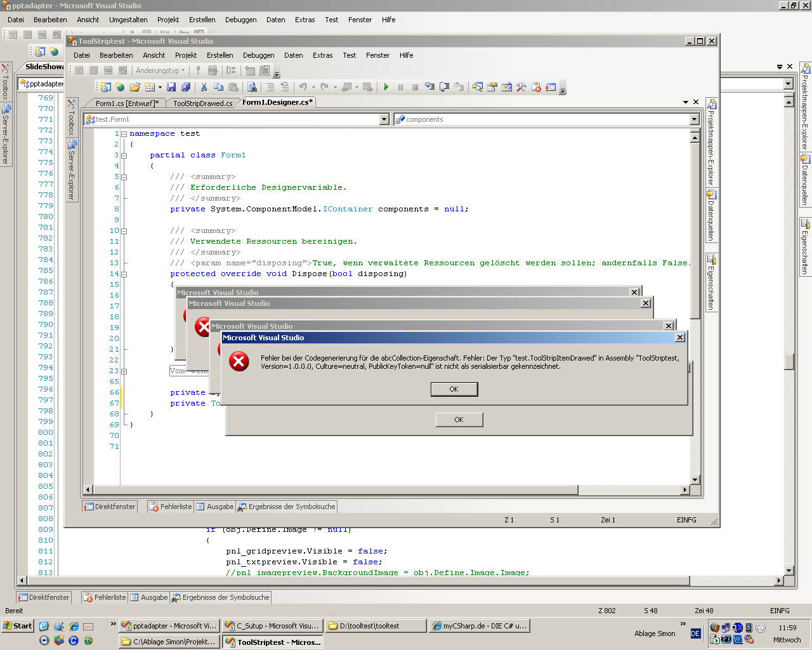The image size is (812, 650).
Task: Open the Add New Item dropdown arrow
Action: tap(160, 87)
